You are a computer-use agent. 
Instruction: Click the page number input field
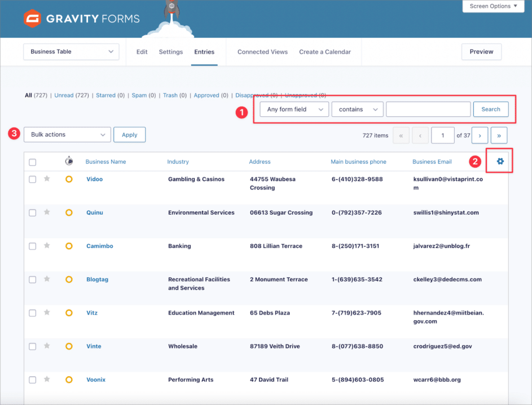[443, 135]
